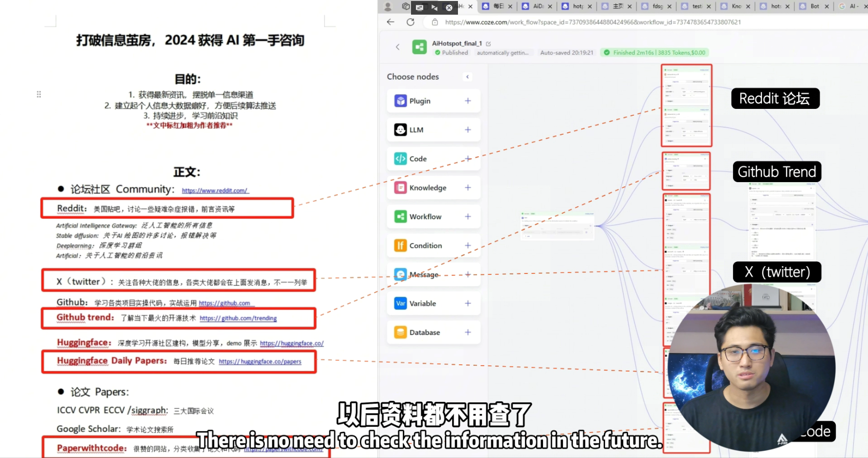Switch to the Kno browser tab

tap(735, 6)
